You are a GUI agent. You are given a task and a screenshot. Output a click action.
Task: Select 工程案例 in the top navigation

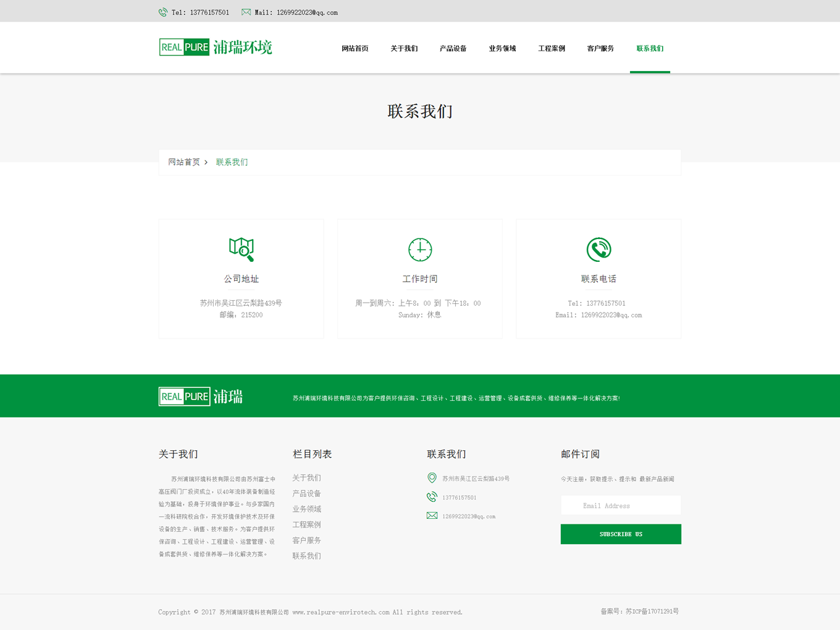pos(551,49)
